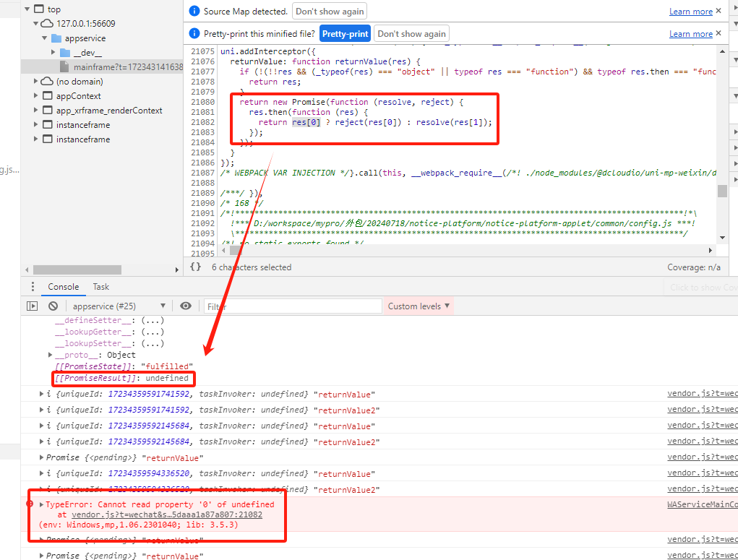
Task: Click the cloud icon beside (no domain)
Action: (x=47, y=82)
